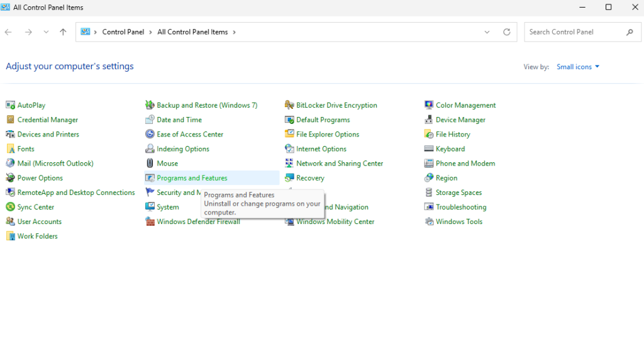Viewport: 644px width, 341px height.
Task: Open the Programs and Features link
Action: pos(192,178)
